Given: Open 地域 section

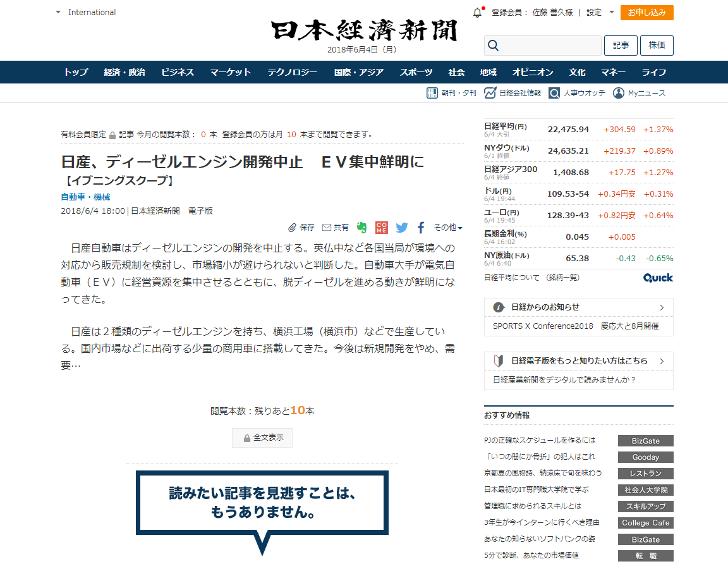Looking at the screenshot, I should pyautogui.click(x=488, y=72).
